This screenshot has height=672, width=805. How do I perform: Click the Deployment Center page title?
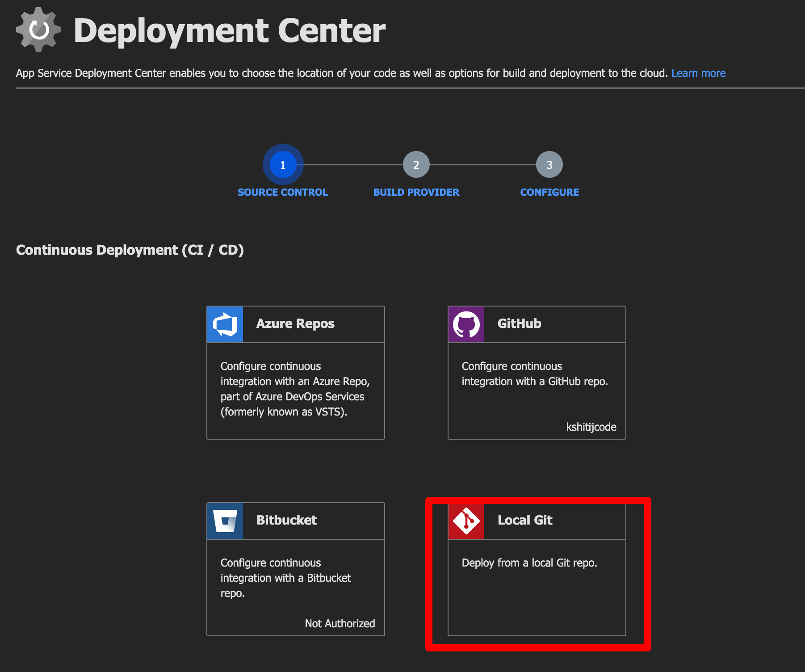230,30
